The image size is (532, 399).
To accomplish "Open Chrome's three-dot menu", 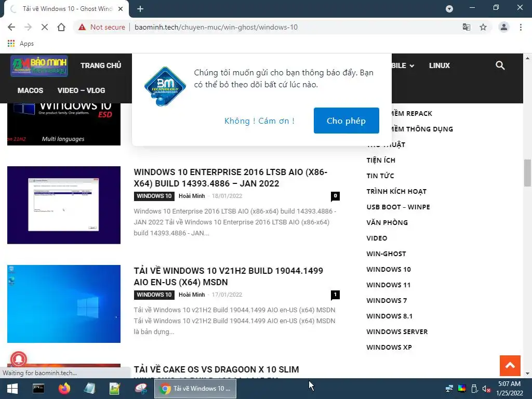I will pos(521,27).
